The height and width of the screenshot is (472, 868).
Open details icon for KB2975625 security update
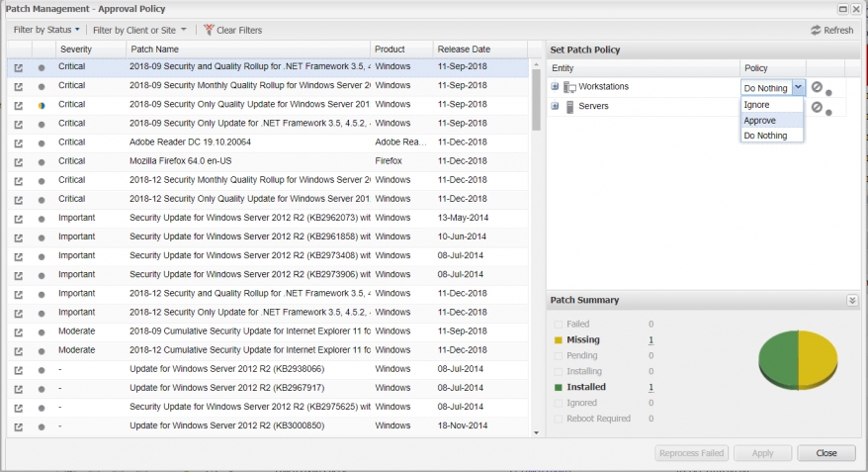tap(18, 408)
